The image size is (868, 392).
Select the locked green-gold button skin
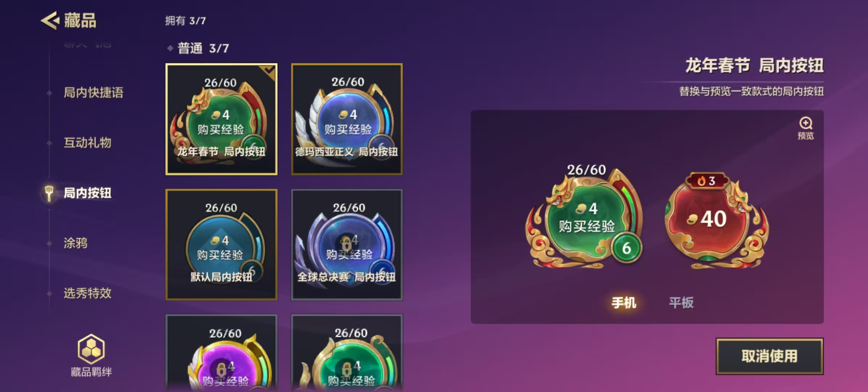pyautogui.click(x=347, y=353)
